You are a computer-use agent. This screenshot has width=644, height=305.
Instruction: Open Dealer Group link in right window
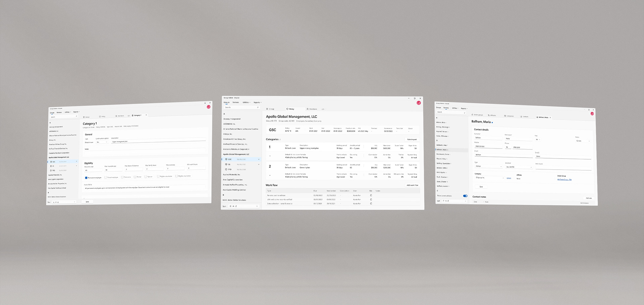565,179
